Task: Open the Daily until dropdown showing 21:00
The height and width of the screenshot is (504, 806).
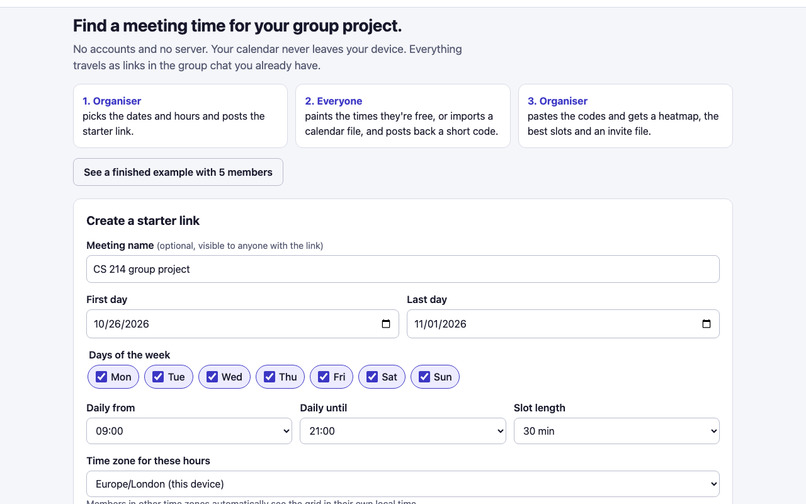Action: pyautogui.click(x=403, y=431)
